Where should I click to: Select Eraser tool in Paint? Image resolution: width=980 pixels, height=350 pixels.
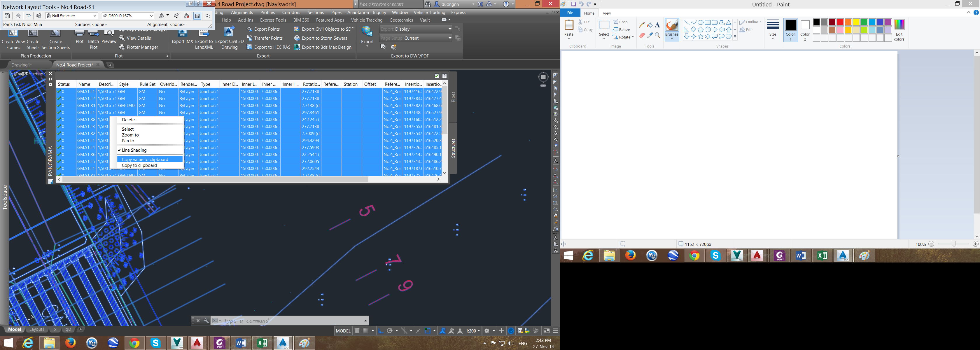click(x=642, y=35)
